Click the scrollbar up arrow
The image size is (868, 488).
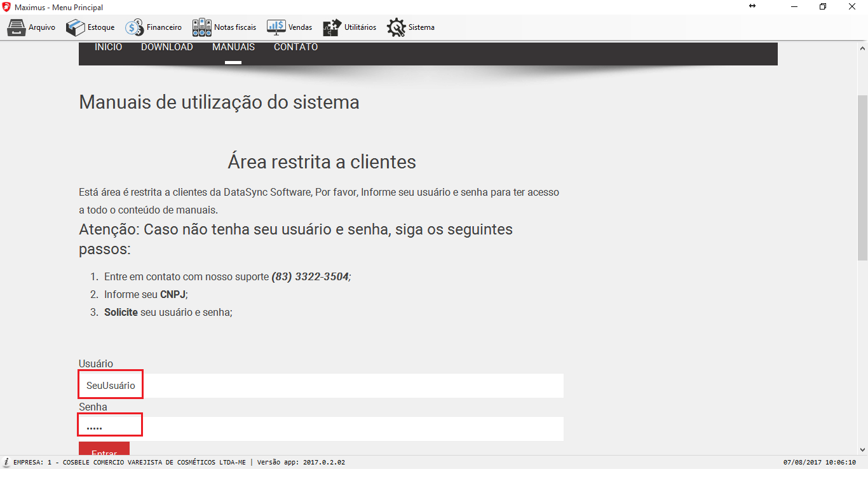click(862, 48)
